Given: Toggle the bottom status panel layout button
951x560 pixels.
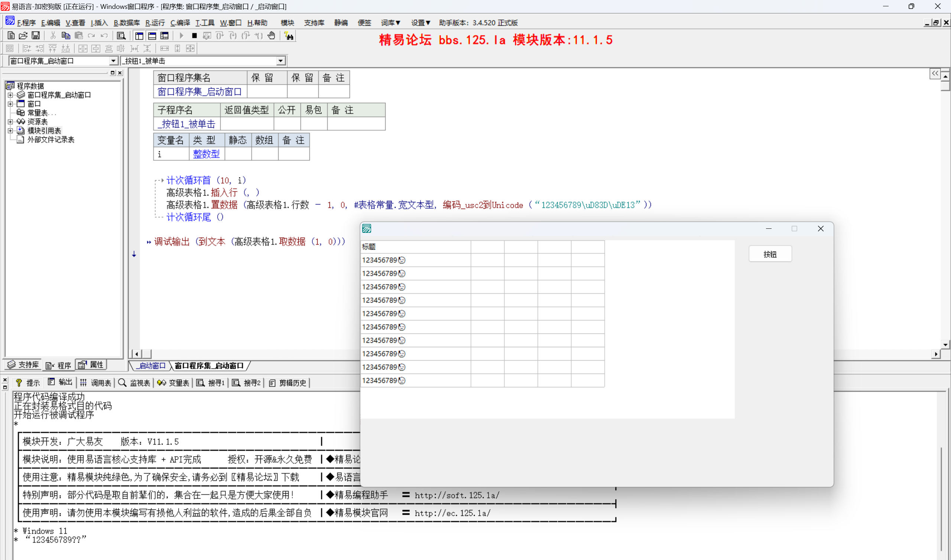Looking at the screenshot, I should tap(152, 36).
